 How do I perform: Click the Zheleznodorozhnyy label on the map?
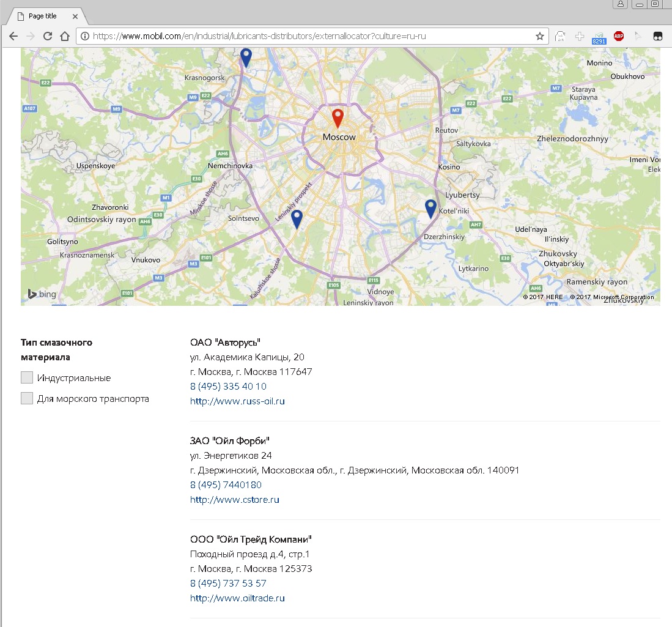572,138
